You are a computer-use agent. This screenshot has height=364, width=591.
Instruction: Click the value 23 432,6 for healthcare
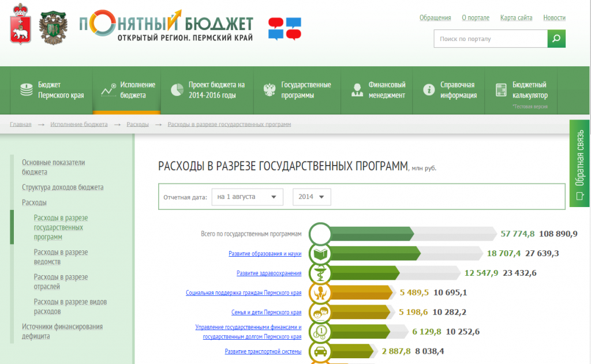(519, 273)
